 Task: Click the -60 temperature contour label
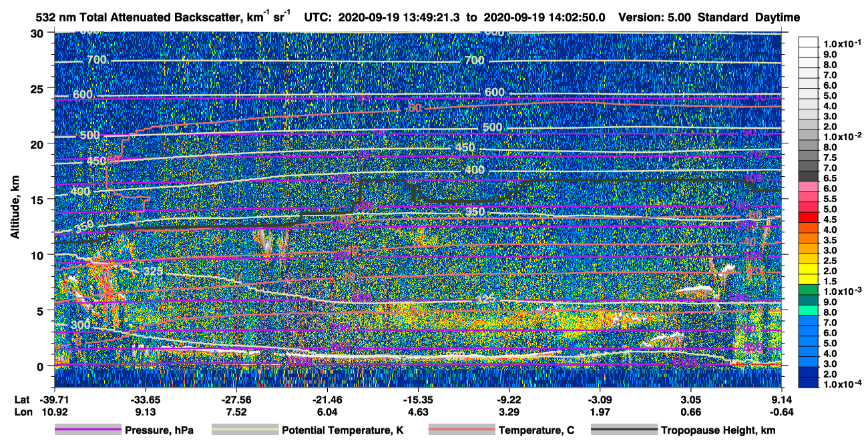pos(413,107)
